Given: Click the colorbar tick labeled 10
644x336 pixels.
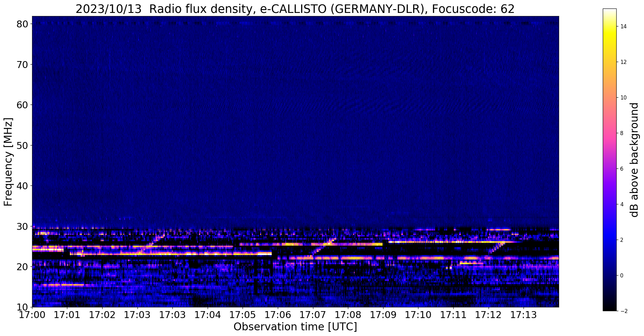Looking at the screenshot, I should point(623,98).
